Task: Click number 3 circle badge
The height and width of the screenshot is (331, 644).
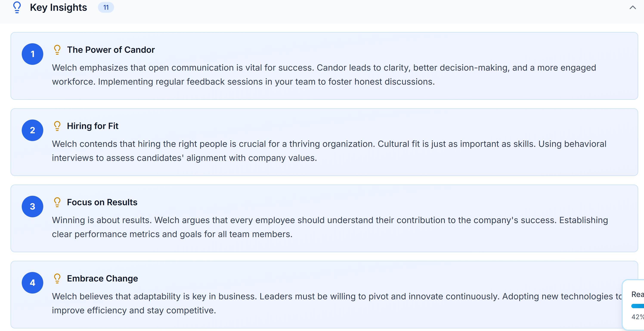Action: pyautogui.click(x=33, y=206)
